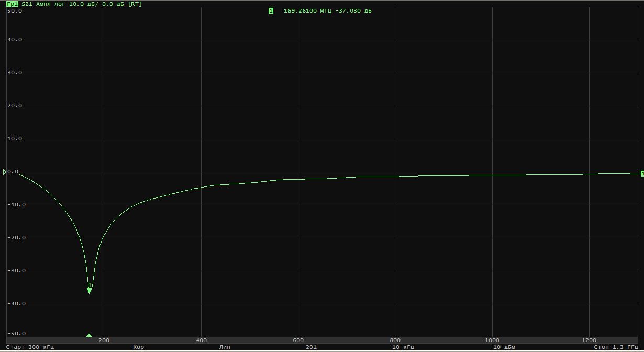Click the S21 measurement parameter
Screen dimensions: 644x352
[27, 4]
